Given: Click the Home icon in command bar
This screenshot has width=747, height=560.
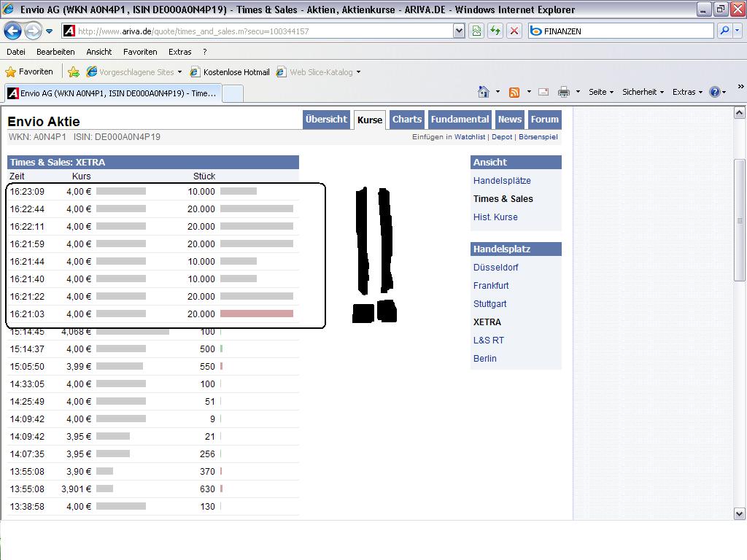Looking at the screenshot, I should 483,92.
